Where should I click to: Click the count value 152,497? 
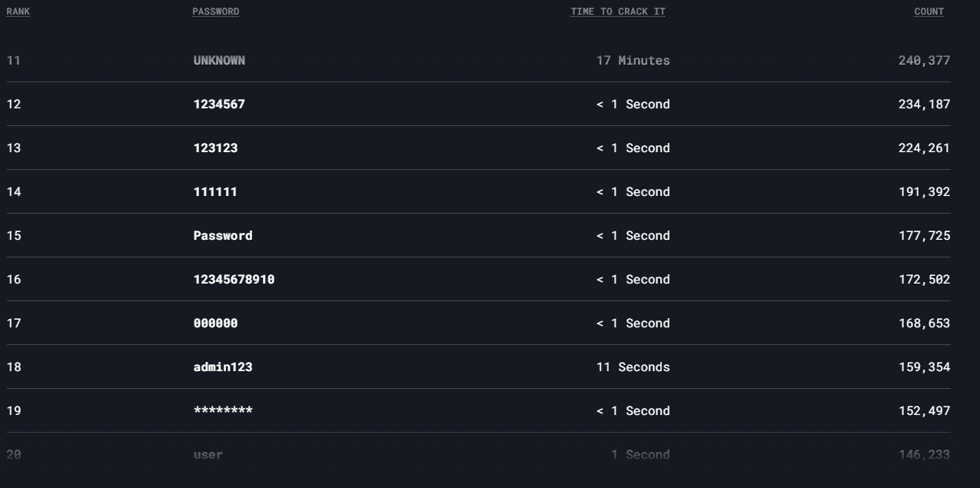point(924,410)
